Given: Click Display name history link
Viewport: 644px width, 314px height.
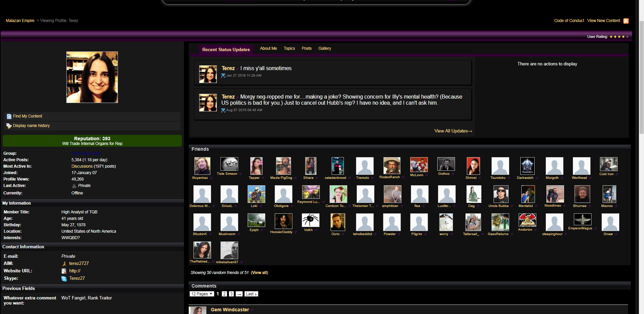Looking at the screenshot, I should pyautogui.click(x=31, y=126).
